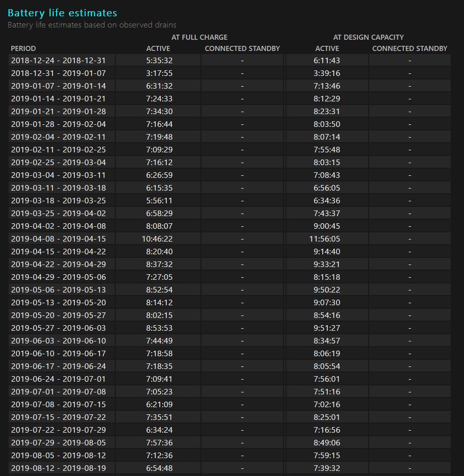Viewport: 464px width, 476px height.
Task: Select period 2019-06-03 - 2019-06-10
Action: pyautogui.click(x=58, y=341)
